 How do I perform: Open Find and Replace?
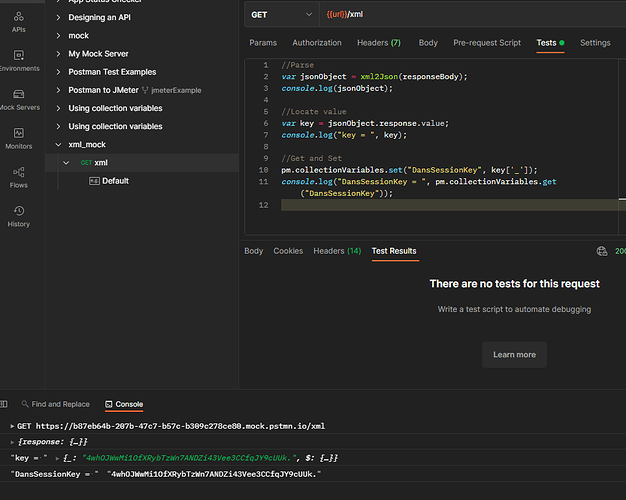tap(55, 404)
